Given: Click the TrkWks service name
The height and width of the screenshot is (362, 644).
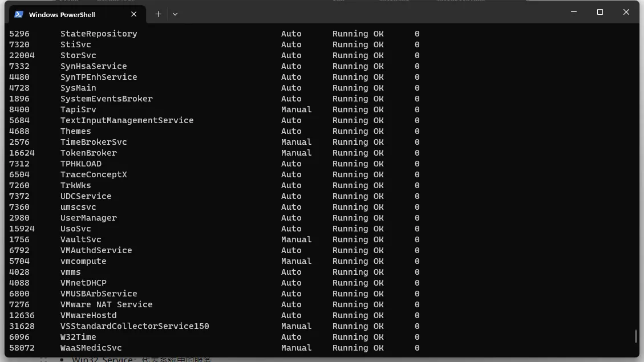Looking at the screenshot, I should pyautogui.click(x=75, y=185).
